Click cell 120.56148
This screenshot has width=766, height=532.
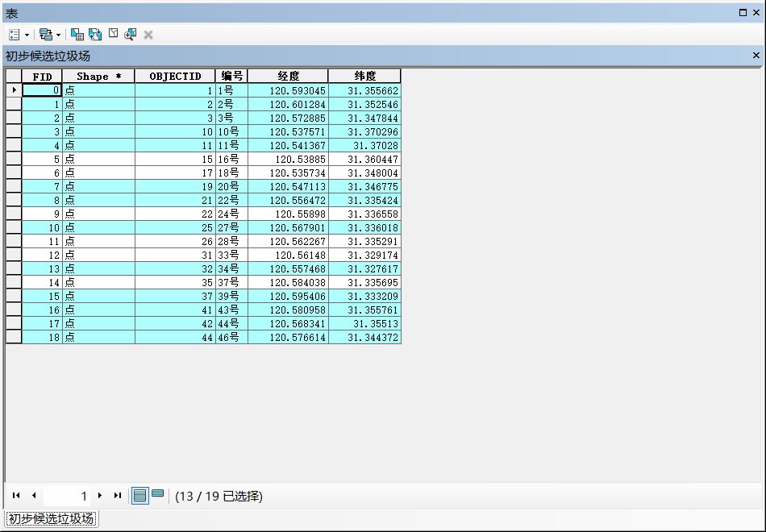point(288,255)
